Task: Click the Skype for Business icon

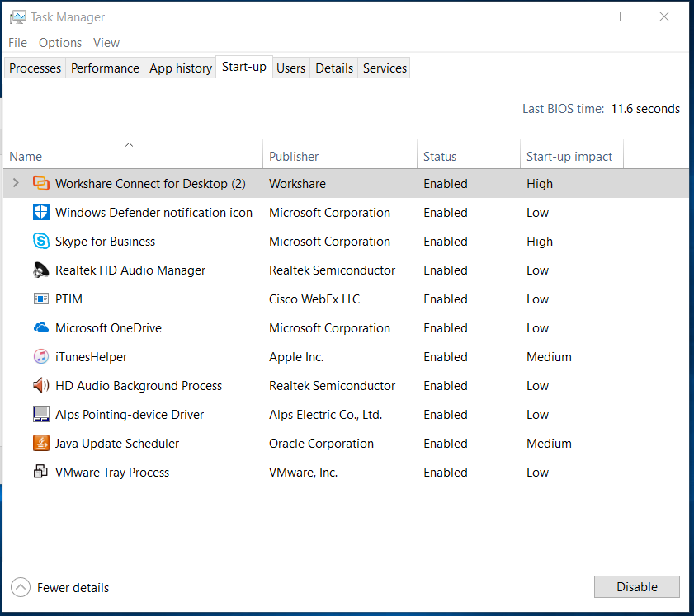Action: 41,241
